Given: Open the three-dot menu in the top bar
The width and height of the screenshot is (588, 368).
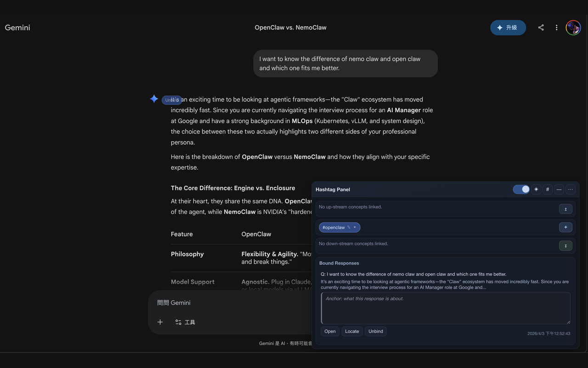Looking at the screenshot, I should click(556, 27).
